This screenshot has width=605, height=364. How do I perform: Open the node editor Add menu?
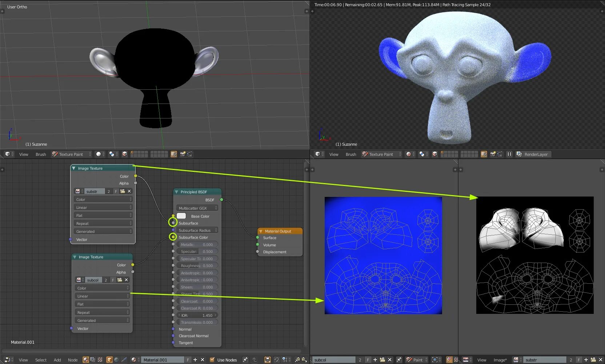57,360
